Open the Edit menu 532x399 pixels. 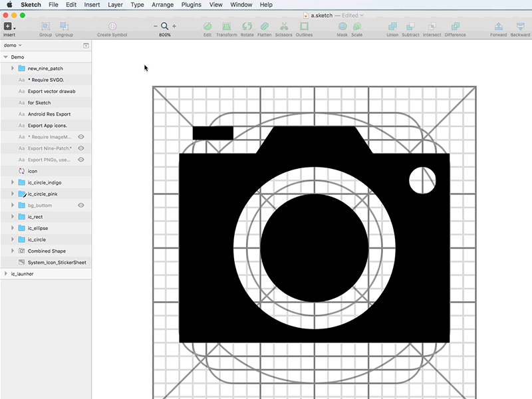pos(71,5)
